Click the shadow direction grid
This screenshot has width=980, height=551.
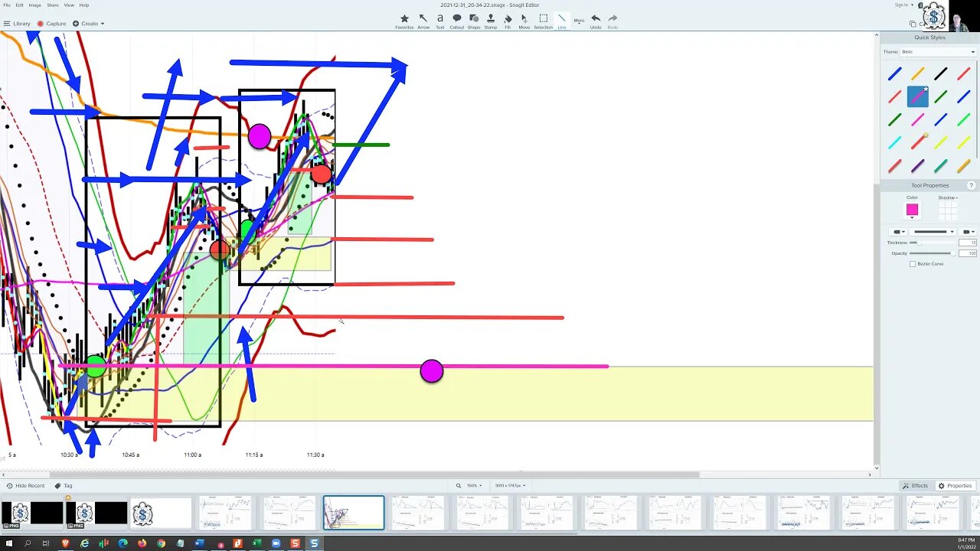pos(948,210)
